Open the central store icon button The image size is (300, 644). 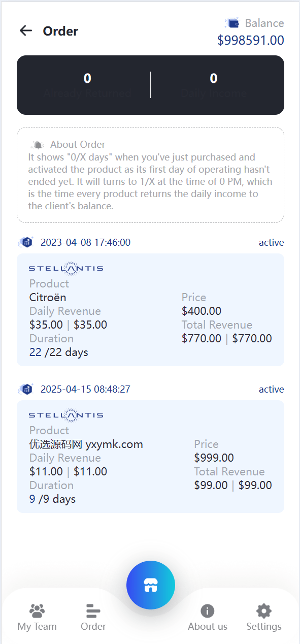pos(150,585)
